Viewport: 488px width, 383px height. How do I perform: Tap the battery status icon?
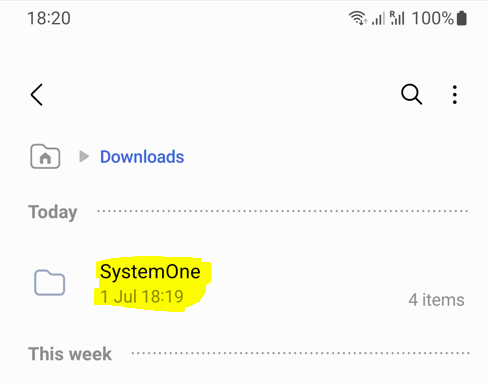(462, 18)
